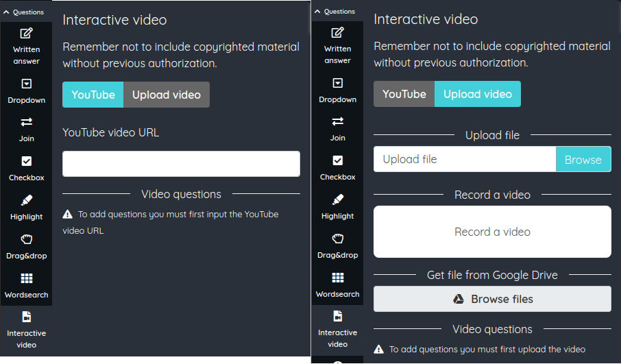Select Dropdown question icon in right panel

pos(337,83)
